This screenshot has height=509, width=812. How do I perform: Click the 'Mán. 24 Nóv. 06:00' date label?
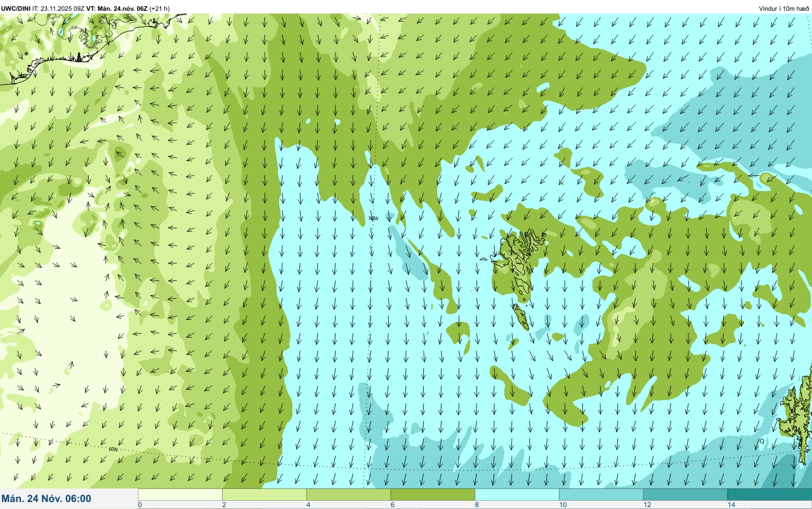(46, 499)
